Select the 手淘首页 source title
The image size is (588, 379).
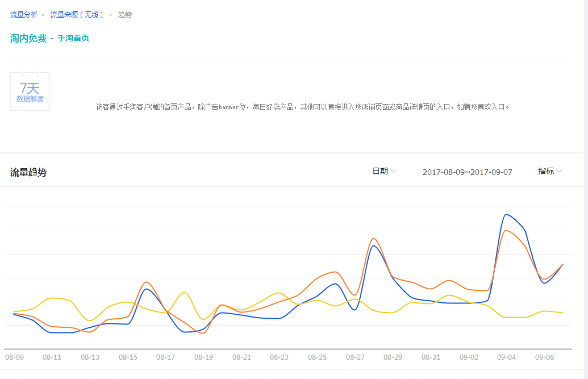(73, 38)
